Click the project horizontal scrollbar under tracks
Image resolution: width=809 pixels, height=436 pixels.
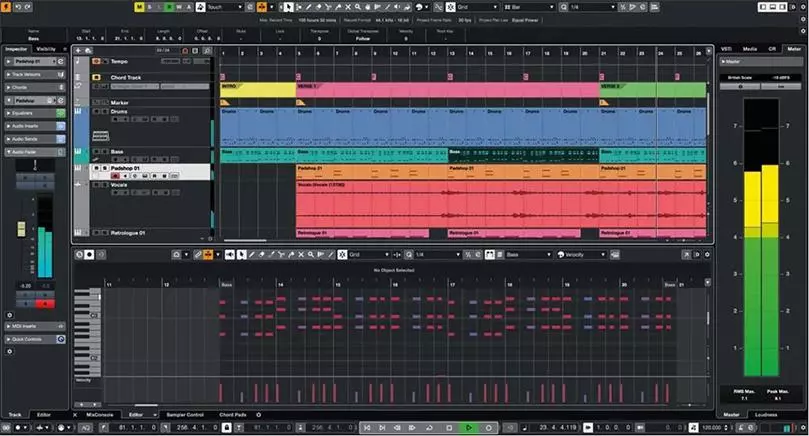click(245, 240)
